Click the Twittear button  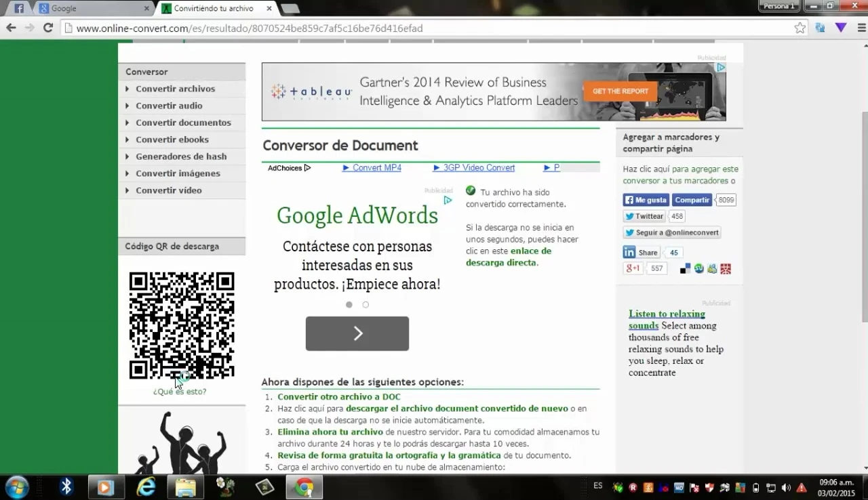click(x=645, y=216)
